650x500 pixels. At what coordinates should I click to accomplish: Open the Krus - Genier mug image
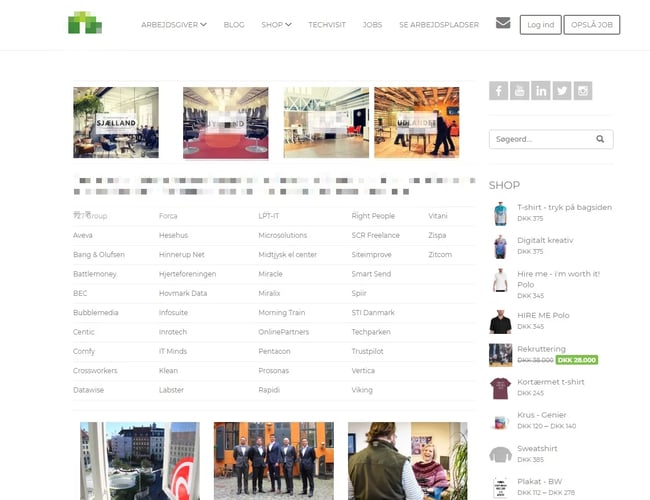tap(500, 422)
